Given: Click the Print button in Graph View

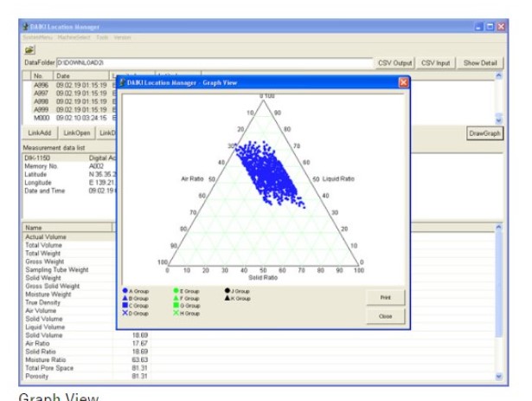Looking at the screenshot, I should (x=386, y=298).
